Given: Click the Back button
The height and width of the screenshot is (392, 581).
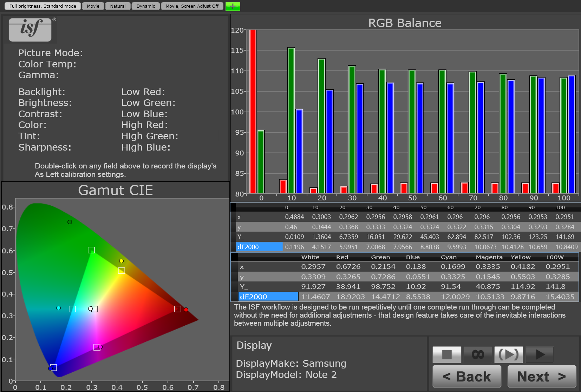Looking at the screenshot, I should tap(466, 376).
